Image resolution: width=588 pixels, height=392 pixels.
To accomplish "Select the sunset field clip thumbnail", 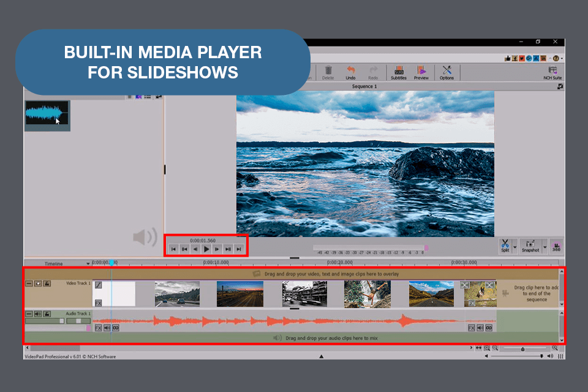I will [x=240, y=294].
